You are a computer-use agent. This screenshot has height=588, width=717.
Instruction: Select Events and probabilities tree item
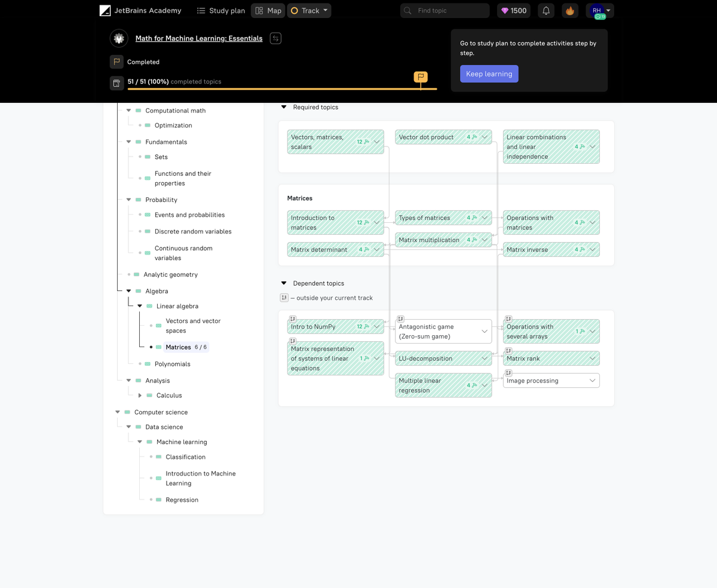(189, 215)
